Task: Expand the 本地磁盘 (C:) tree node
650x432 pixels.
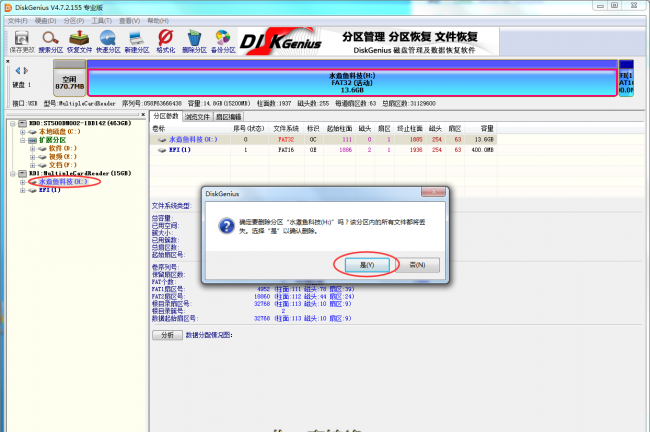Action: (x=22, y=132)
